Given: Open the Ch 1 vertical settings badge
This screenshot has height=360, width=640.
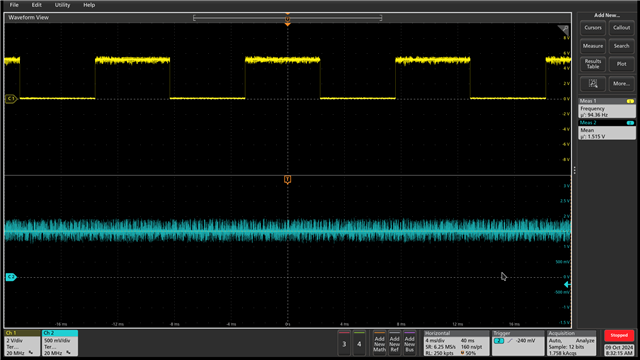Looking at the screenshot, I should 22,343.
